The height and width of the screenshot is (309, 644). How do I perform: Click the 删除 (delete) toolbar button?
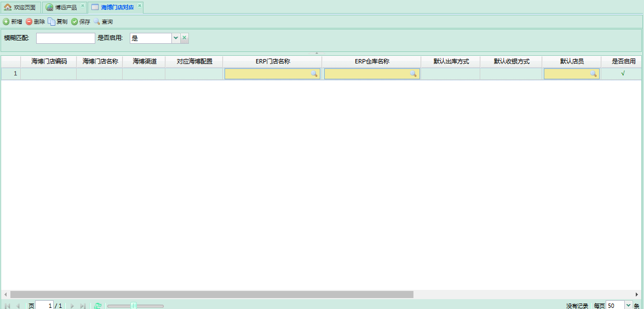(35, 22)
